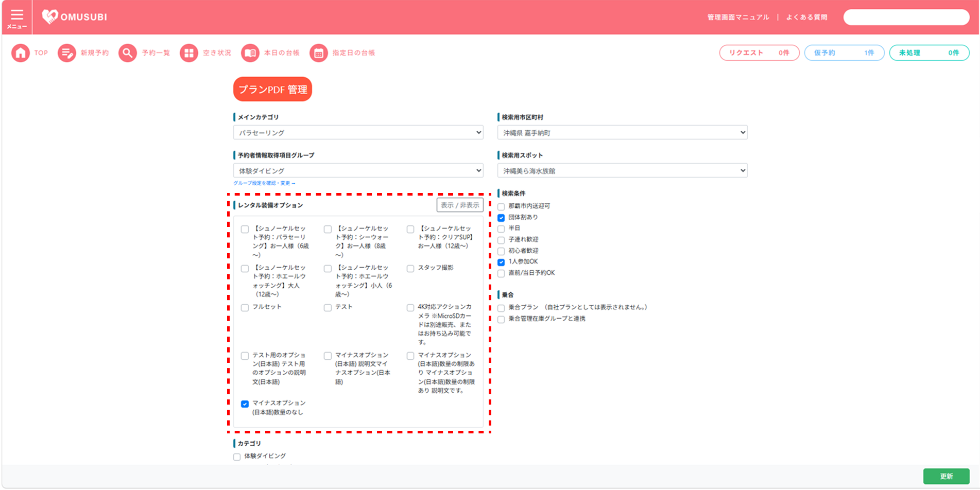Check the 直前/当日予約OK condition

pyautogui.click(x=501, y=274)
